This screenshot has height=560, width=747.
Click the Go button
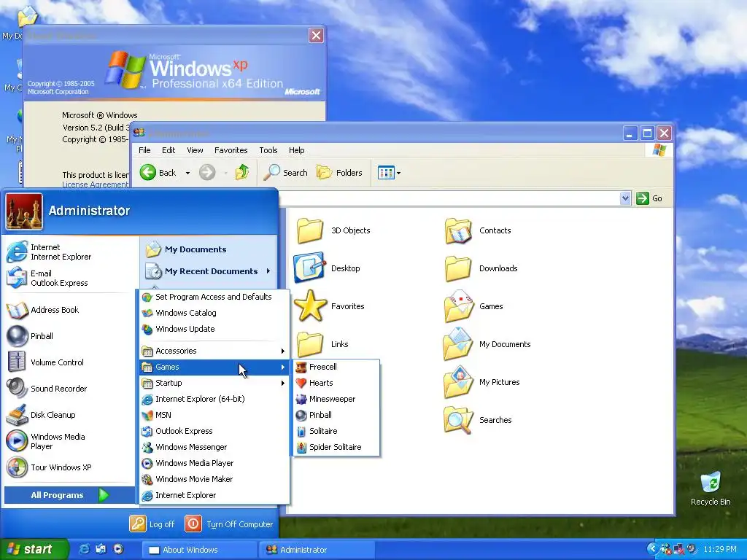click(x=649, y=198)
